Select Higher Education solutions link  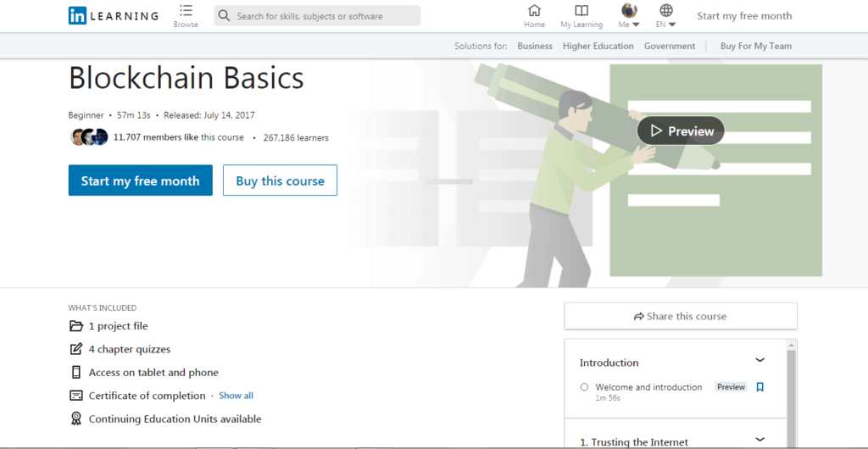(598, 46)
